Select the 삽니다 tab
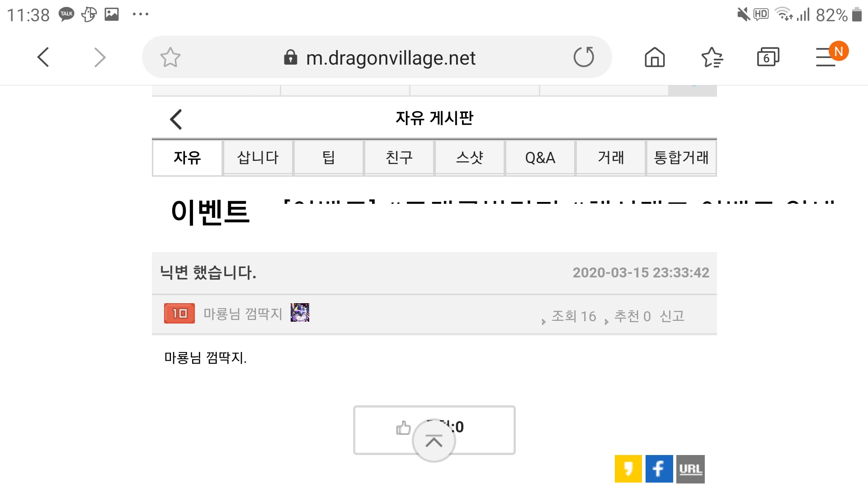 pos(258,158)
